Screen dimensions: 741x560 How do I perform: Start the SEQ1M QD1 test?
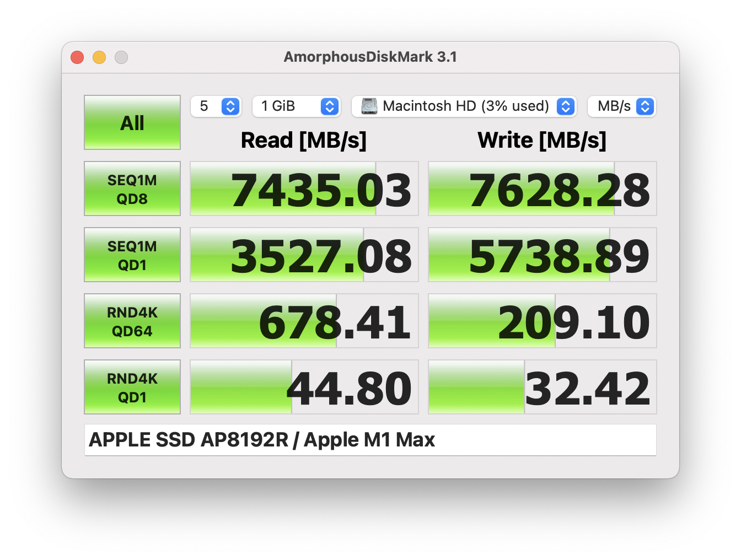click(x=132, y=255)
